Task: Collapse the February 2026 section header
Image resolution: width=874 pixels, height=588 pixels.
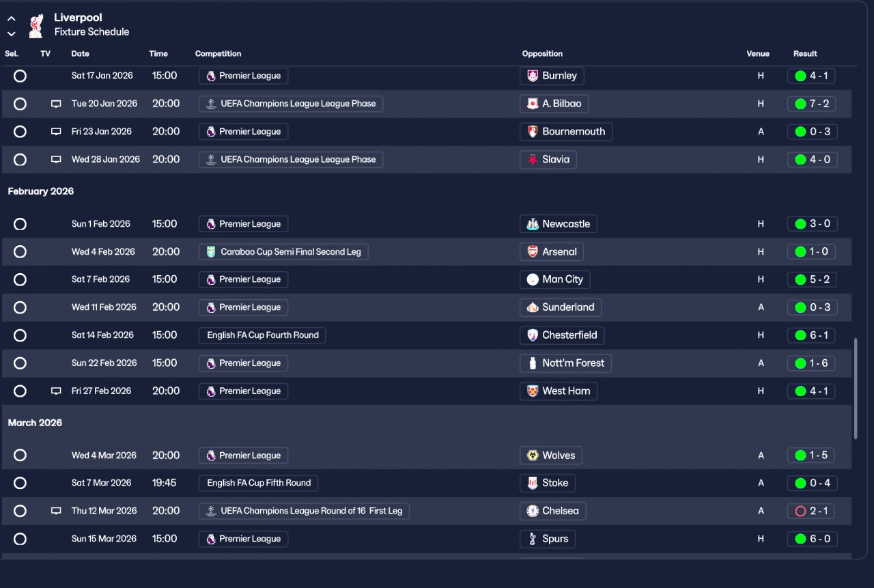Action: point(41,191)
